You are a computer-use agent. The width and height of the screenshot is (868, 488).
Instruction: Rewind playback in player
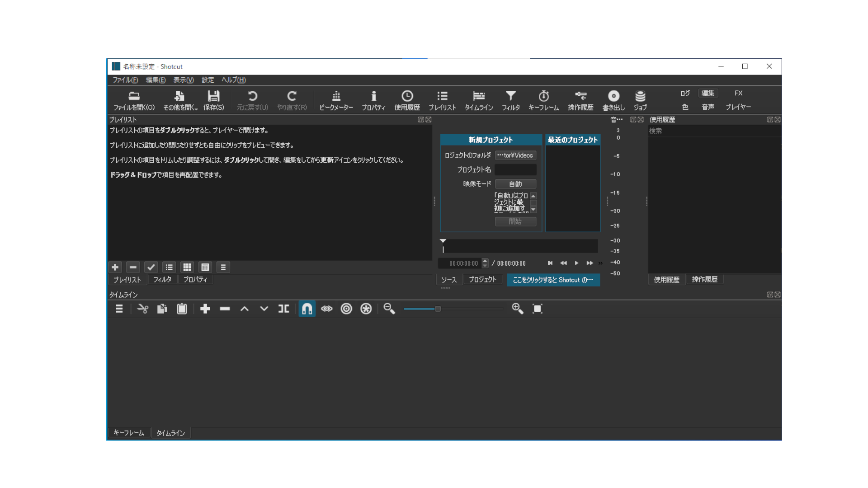563,263
